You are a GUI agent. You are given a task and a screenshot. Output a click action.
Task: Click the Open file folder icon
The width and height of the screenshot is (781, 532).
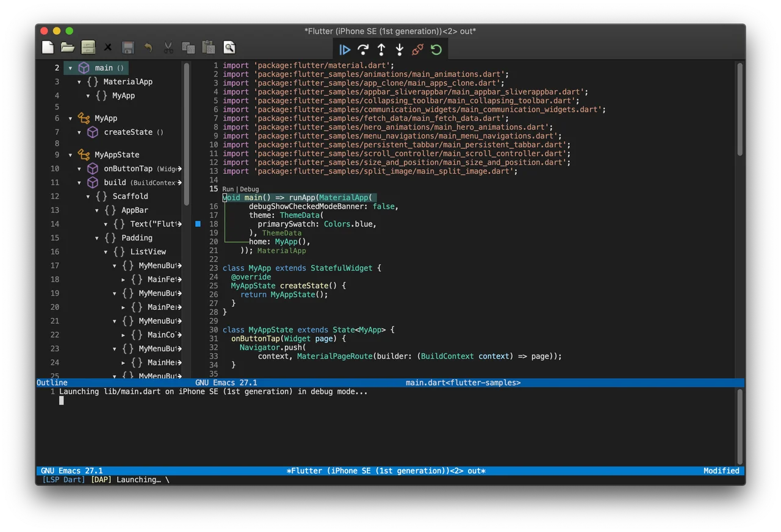point(68,47)
